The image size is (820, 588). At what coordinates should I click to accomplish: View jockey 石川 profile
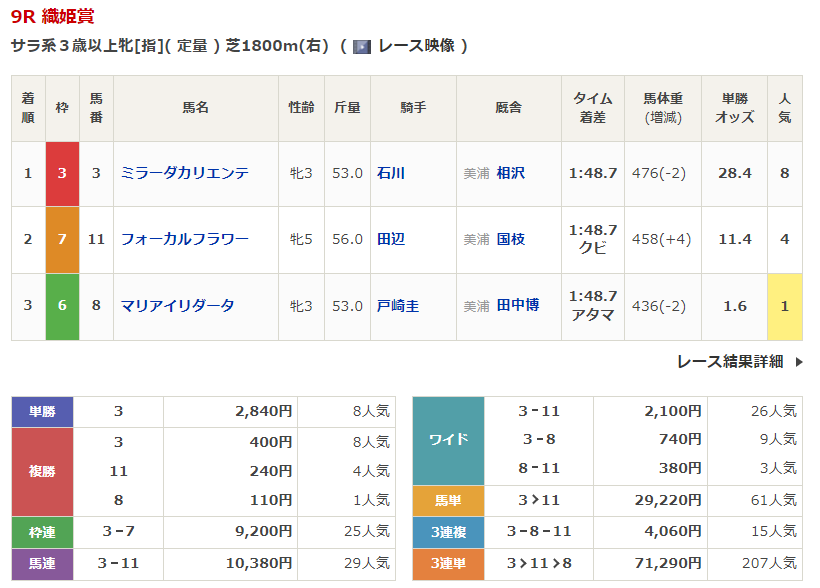pyautogui.click(x=391, y=173)
